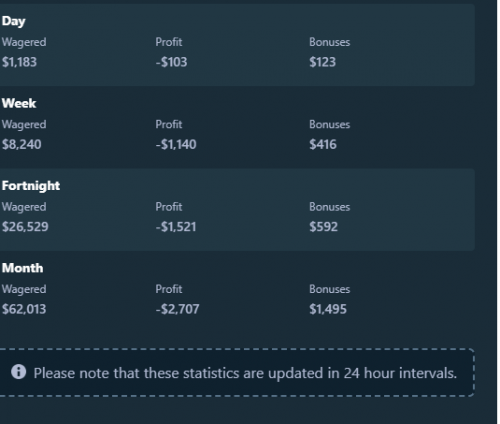Click the Week wagered amount $8,240

pyautogui.click(x=22, y=144)
